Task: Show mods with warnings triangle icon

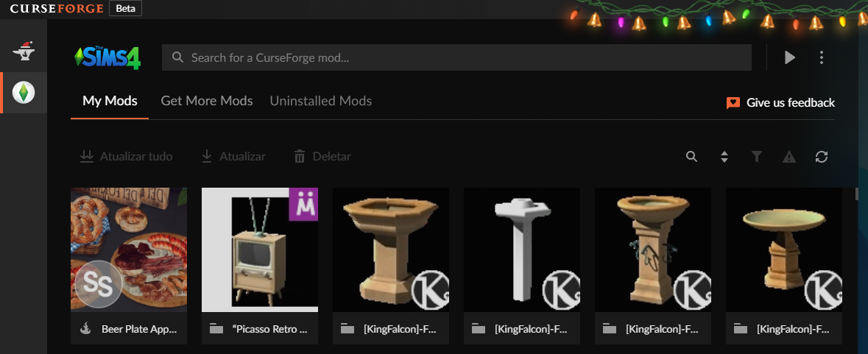Action: [x=788, y=157]
